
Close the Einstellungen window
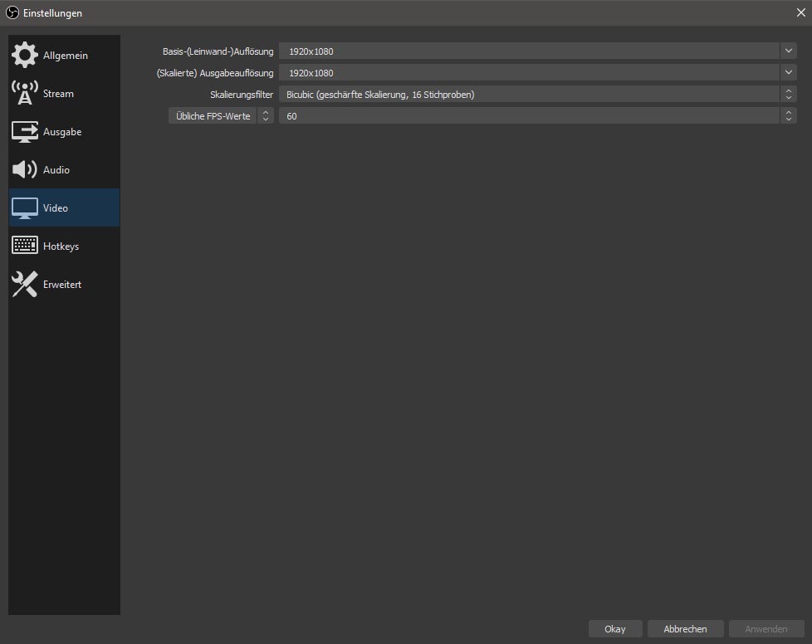point(800,12)
